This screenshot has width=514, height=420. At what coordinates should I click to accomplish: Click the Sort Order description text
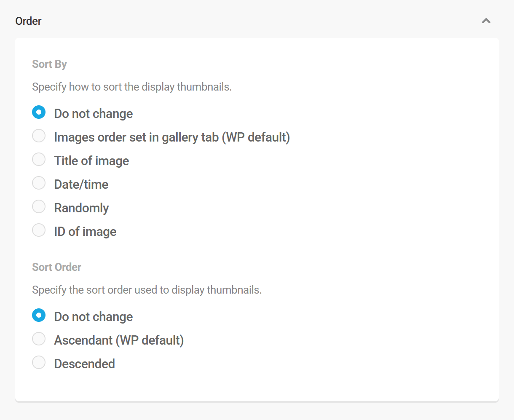point(147,290)
